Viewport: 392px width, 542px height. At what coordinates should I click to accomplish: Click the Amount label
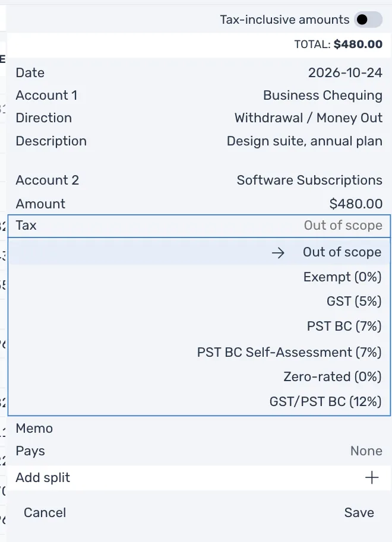40,204
